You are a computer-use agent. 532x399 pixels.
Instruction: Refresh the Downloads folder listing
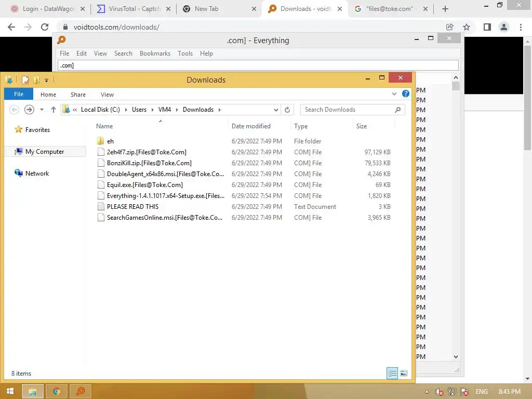point(287,110)
